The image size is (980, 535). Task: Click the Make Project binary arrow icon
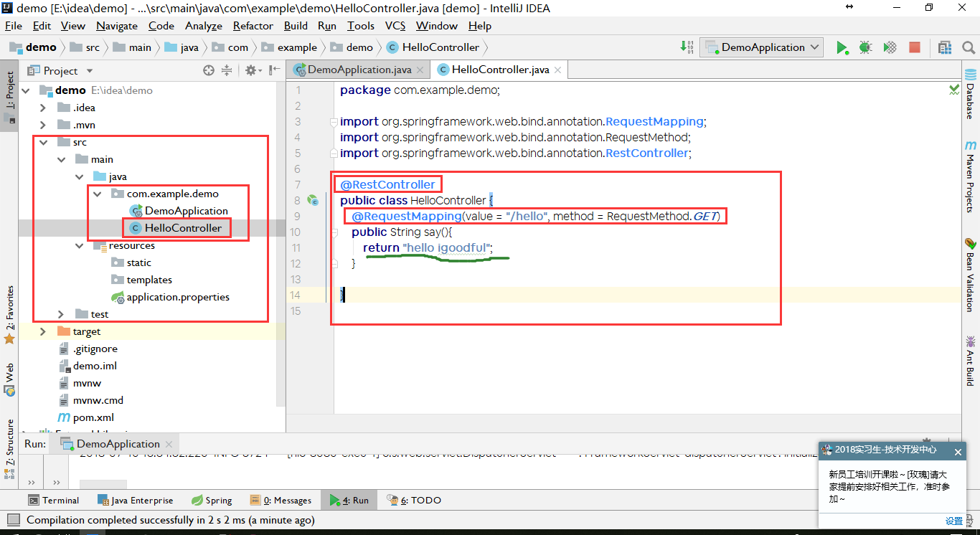(687, 47)
